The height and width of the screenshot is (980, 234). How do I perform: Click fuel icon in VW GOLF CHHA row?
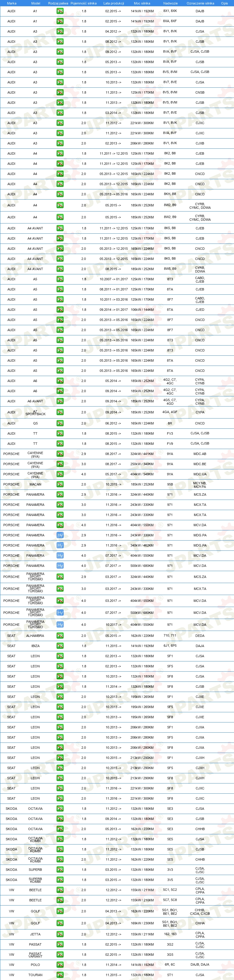pos(60,923)
